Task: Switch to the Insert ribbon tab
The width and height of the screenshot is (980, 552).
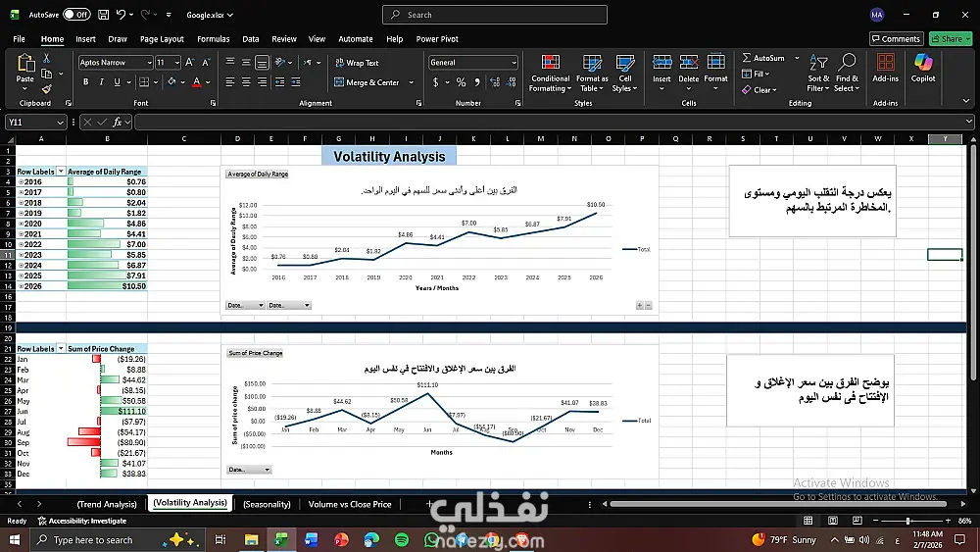Action: pyautogui.click(x=85, y=39)
